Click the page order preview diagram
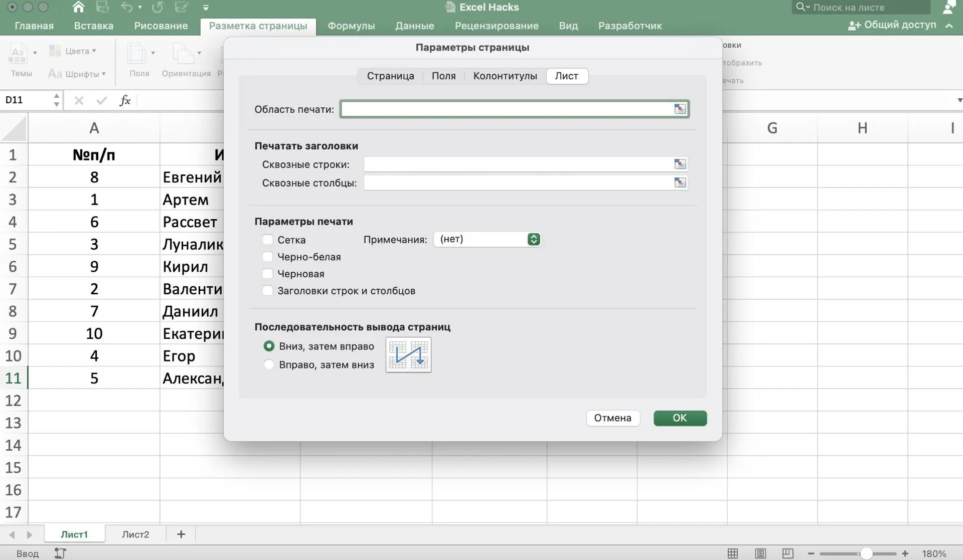Viewport: 963px width, 560px height. 408,355
